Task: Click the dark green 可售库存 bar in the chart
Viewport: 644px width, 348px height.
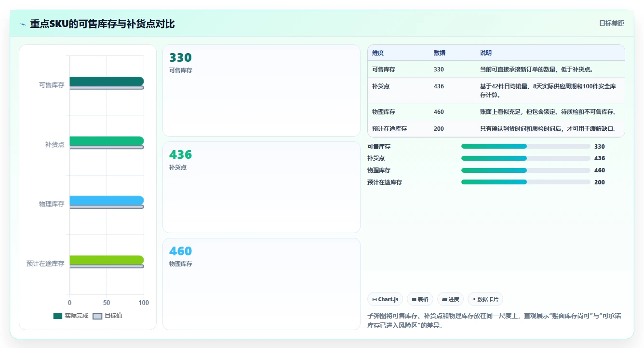Action: (x=107, y=81)
